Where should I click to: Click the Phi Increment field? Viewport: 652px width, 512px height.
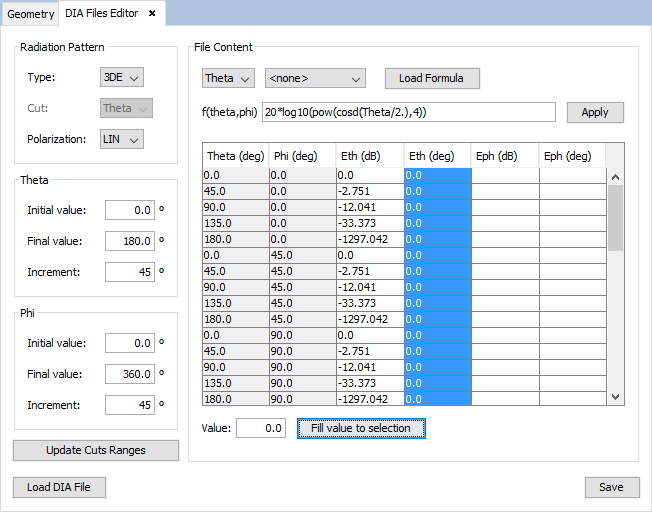[129, 405]
